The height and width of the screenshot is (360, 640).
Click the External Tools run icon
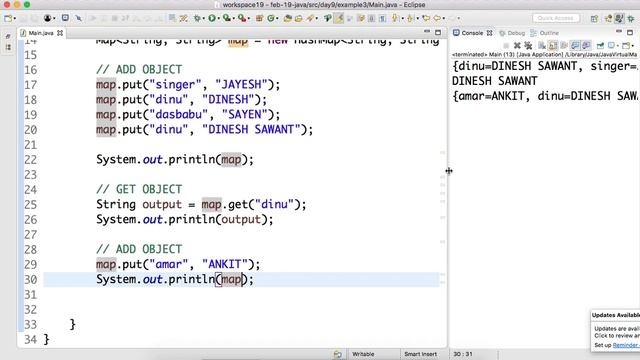(x=242, y=18)
